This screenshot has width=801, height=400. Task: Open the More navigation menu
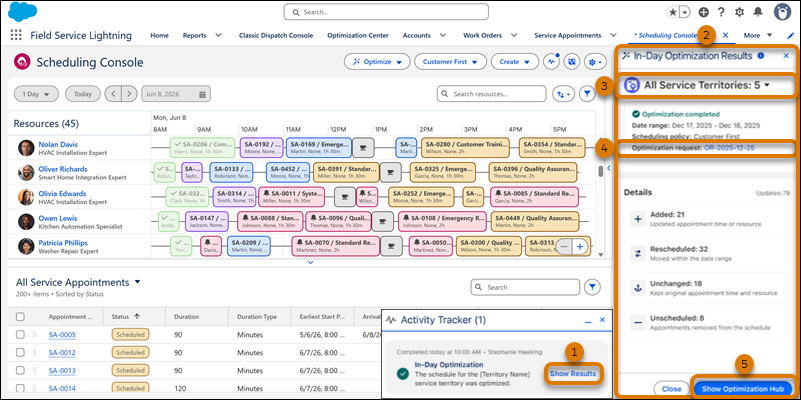[x=758, y=35]
